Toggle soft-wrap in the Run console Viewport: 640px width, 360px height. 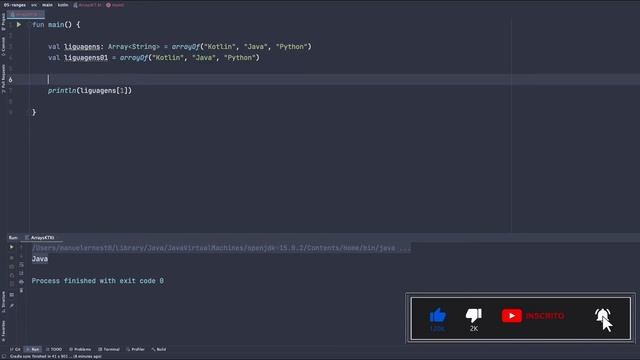pos(21,264)
